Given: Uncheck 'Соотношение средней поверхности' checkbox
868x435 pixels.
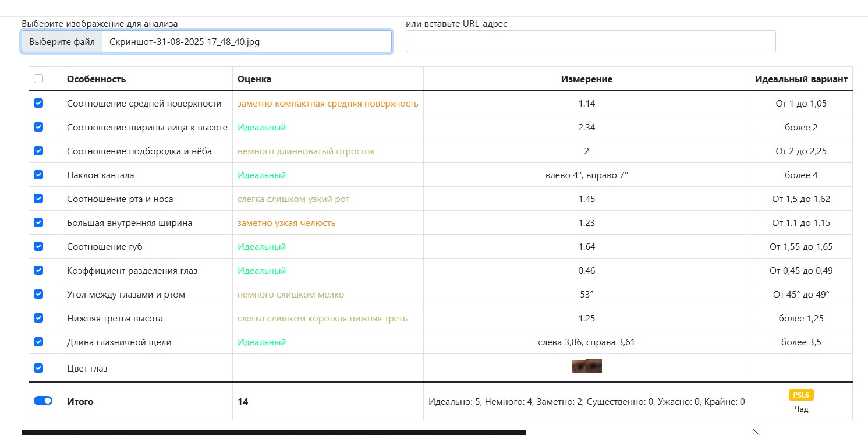Looking at the screenshot, I should (38, 103).
